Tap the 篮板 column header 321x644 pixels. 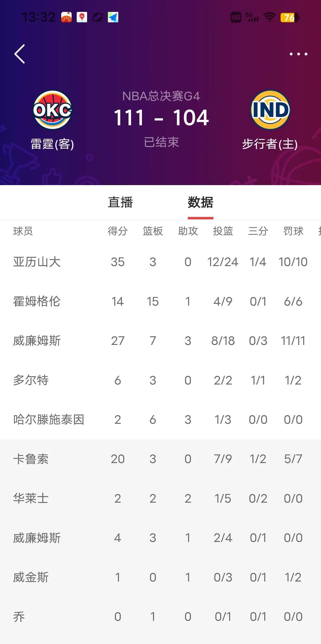(x=153, y=231)
